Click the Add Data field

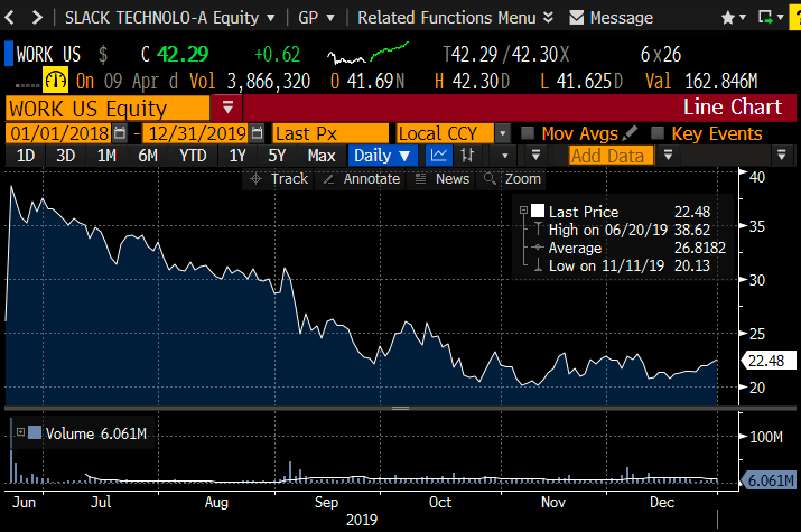(611, 155)
